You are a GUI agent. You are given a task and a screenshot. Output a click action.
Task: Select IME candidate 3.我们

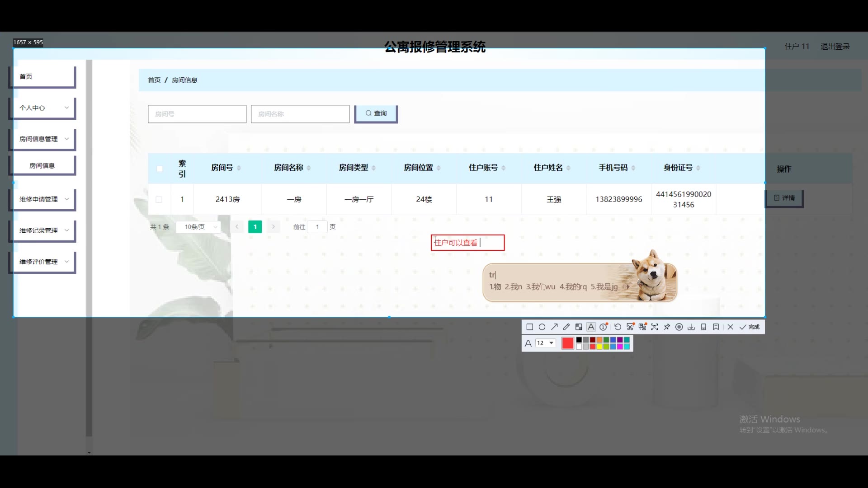point(541,287)
